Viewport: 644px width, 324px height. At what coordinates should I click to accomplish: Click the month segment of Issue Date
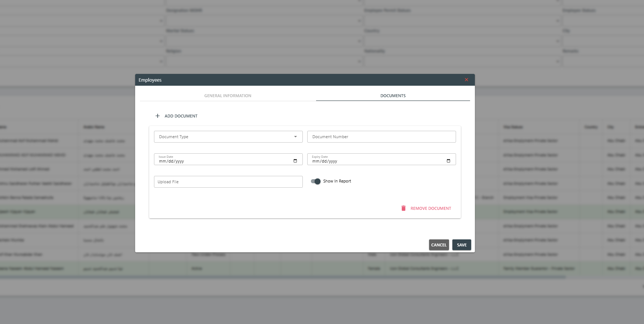pos(162,161)
